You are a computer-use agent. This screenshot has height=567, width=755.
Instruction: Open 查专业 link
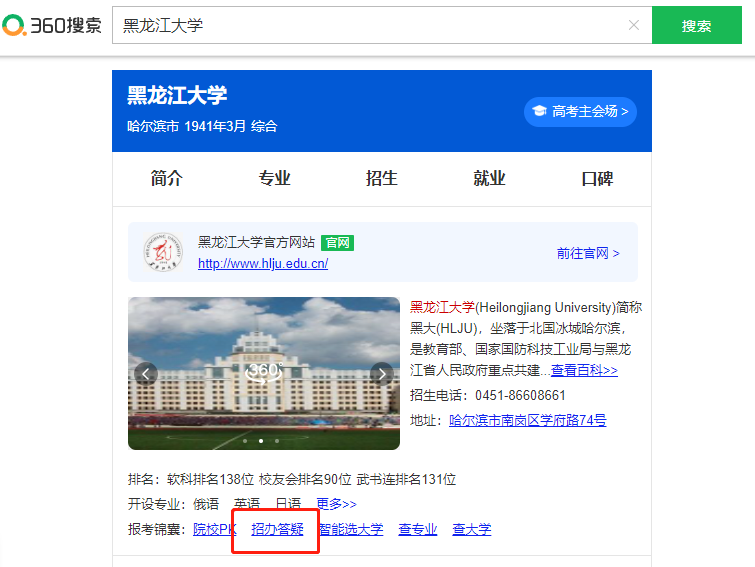[x=418, y=529]
